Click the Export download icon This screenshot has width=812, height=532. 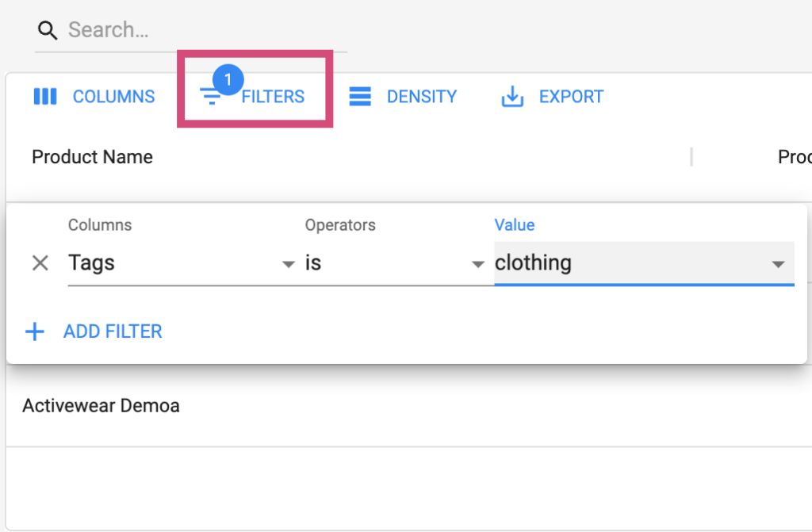click(x=513, y=97)
